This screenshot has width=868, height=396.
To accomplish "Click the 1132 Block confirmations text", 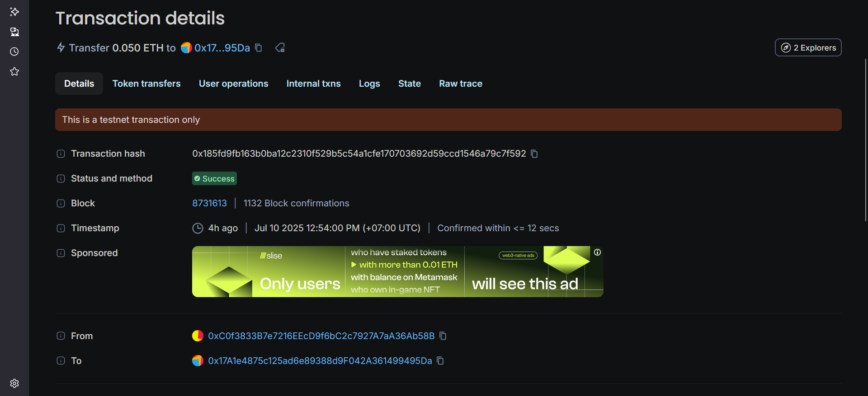I will tap(297, 204).
